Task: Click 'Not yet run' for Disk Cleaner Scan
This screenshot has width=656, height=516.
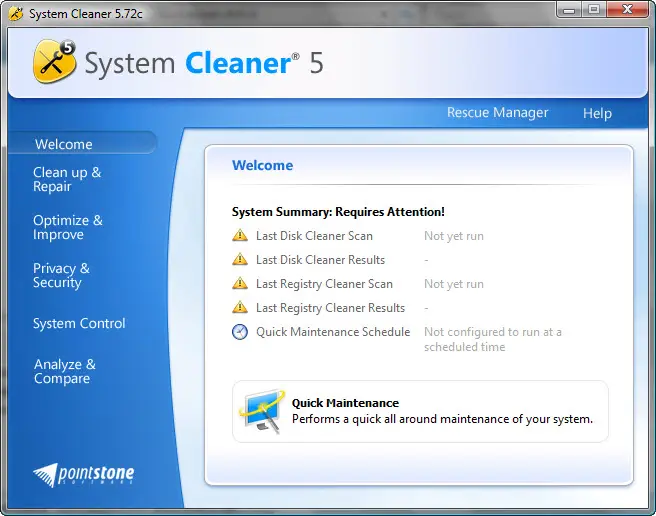Action: [454, 236]
